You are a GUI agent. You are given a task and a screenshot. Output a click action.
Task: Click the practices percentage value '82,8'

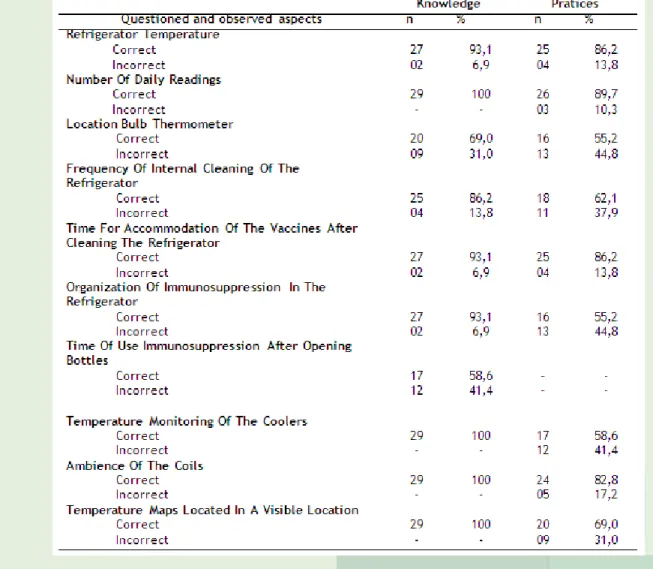[606, 480]
